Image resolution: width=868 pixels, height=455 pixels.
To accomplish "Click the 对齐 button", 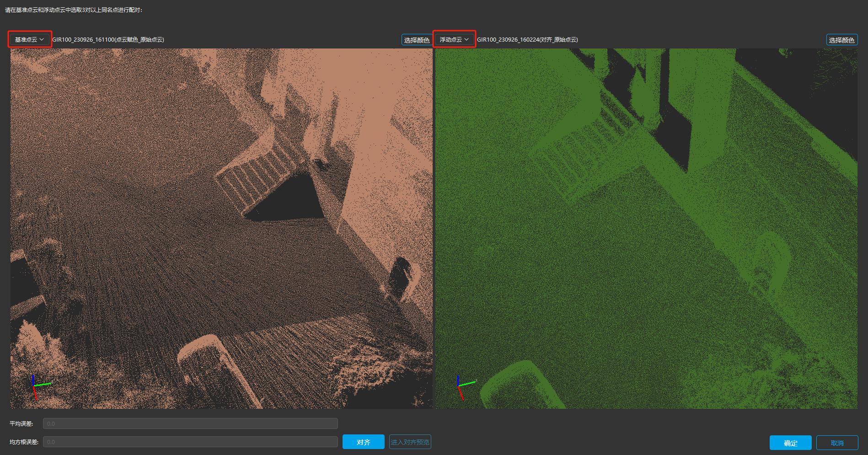I will (364, 442).
